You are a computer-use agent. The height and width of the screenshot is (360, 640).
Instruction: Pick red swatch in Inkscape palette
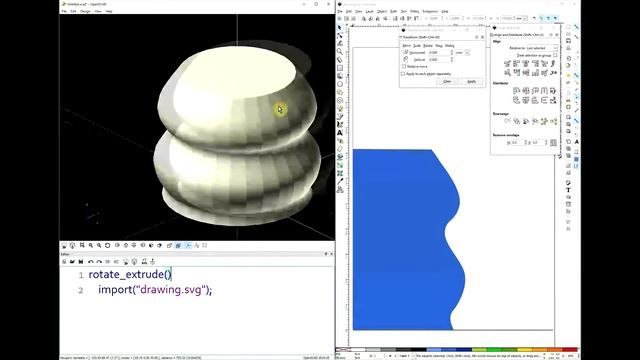[570, 350]
